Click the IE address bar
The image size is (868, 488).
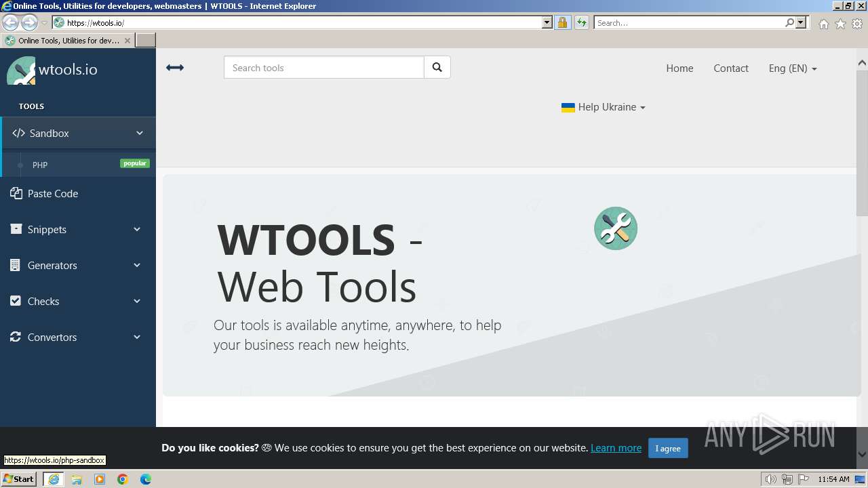point(302,22)
